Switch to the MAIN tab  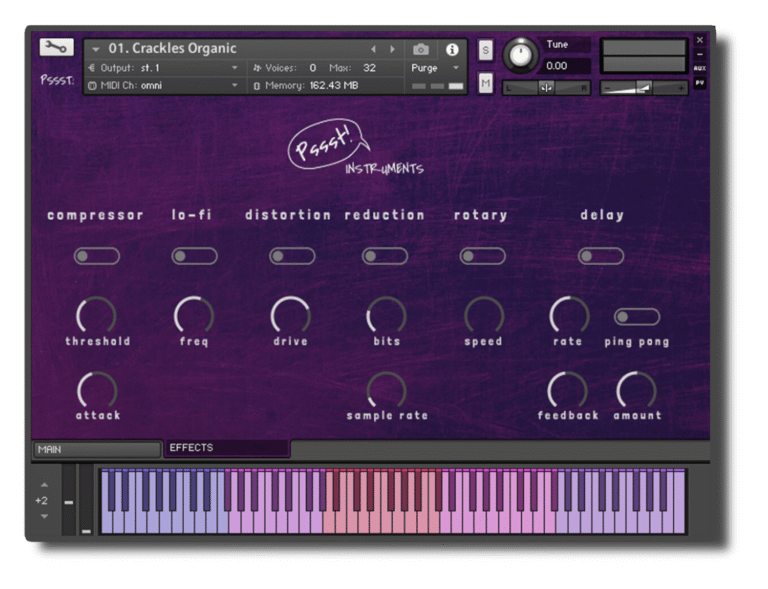97,449
